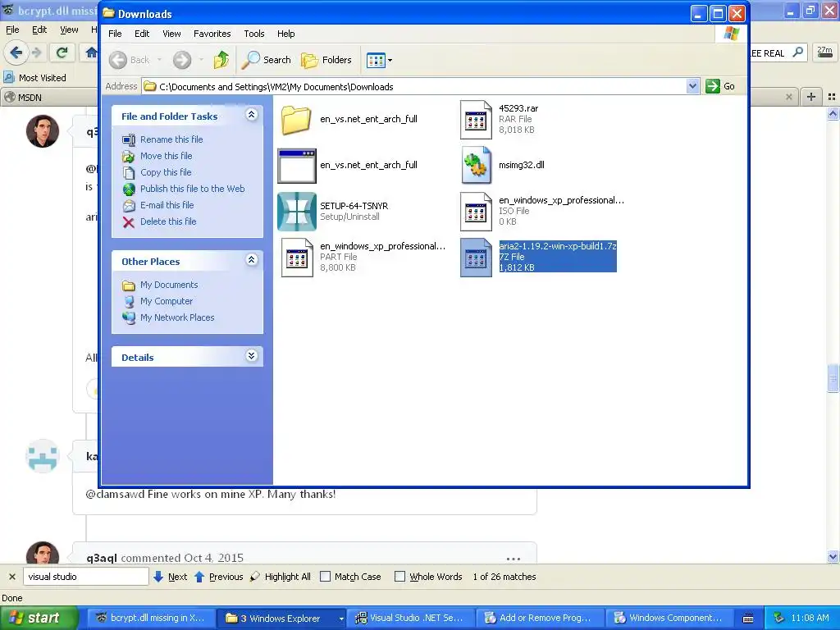This screenshot has height=630, width=840.
Task: Click the browser Reload icon
Action: coord(62,52)
